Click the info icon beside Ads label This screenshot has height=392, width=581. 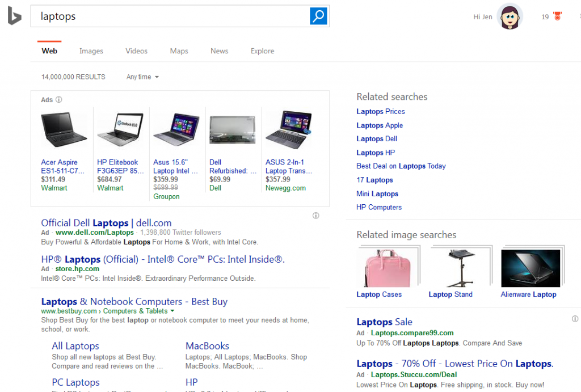coord(59,100)
